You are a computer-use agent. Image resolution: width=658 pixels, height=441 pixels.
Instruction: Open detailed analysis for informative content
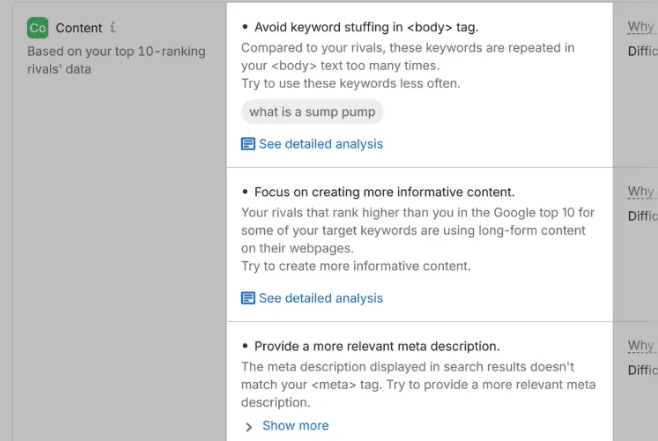click(320, 298)
